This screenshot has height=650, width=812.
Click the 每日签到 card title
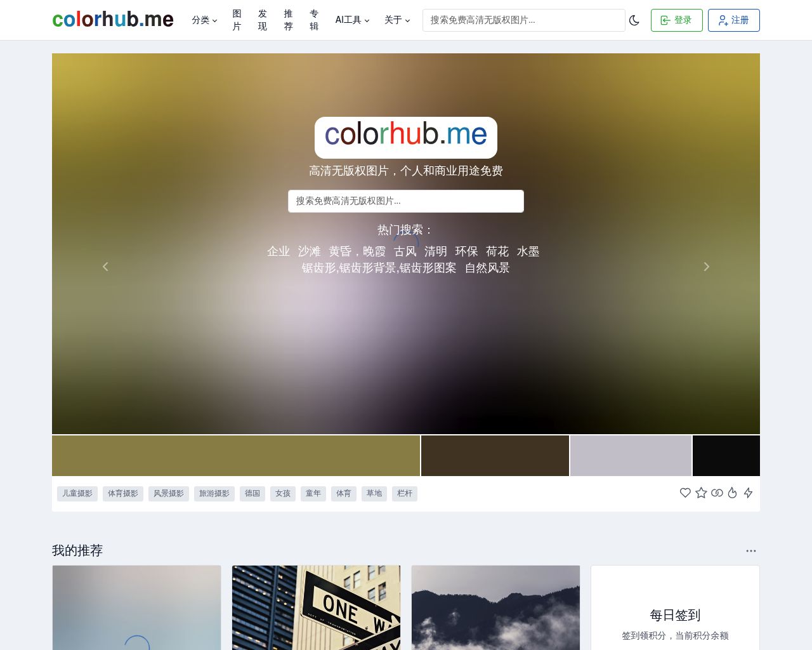[x=675, y=615]
